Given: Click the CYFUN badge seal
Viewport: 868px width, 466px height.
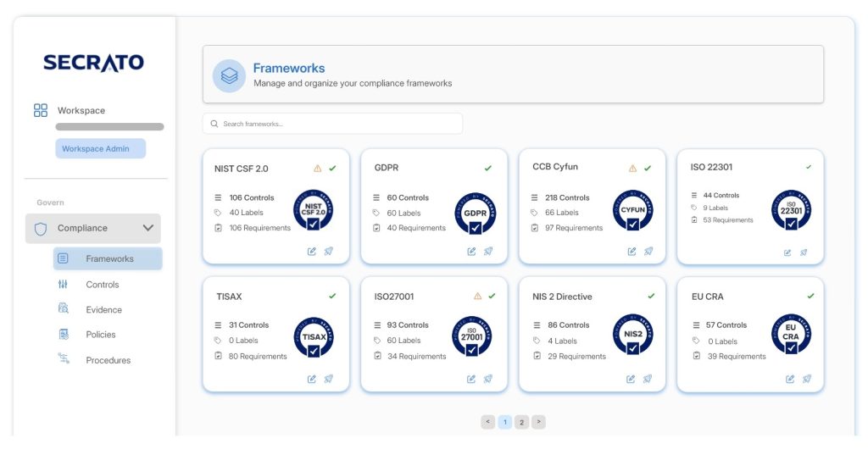Looking at the screenshot, I should (x=632, y=210).
